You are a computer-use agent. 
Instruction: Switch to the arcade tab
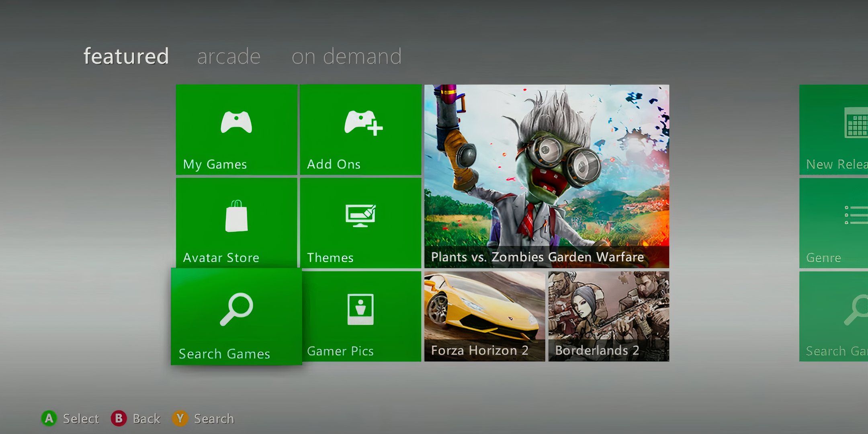click(x=229, y=57)
